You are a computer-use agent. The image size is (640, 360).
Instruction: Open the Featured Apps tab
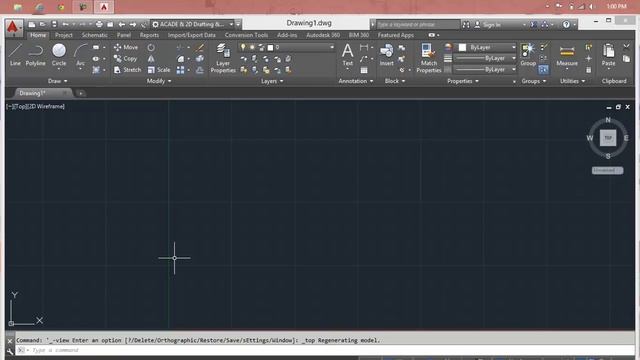pyautogui.click(x=396, y=35)
